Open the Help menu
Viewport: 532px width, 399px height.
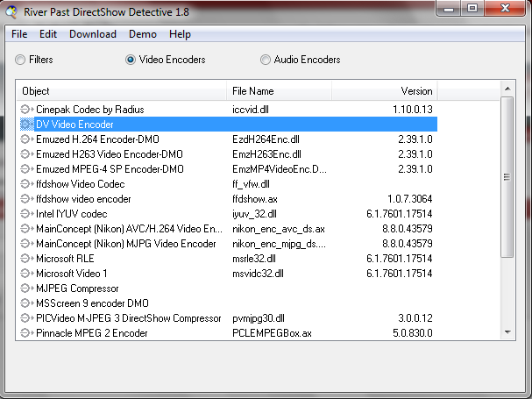point(180,34)
